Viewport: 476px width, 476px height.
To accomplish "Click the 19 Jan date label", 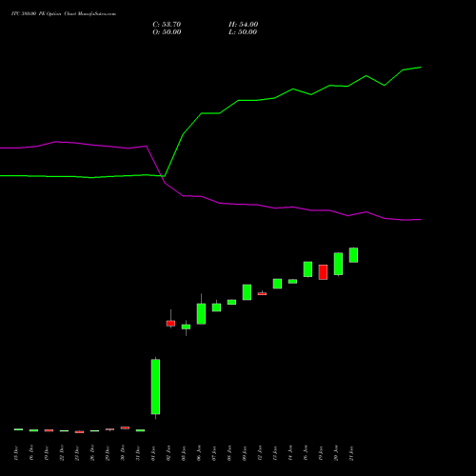I will [321, 453].
